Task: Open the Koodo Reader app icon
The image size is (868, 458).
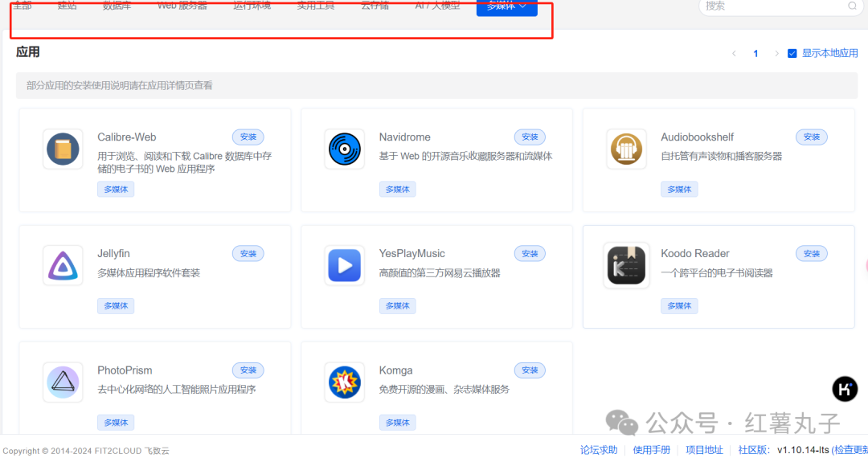Action: (x=626, y=265)
